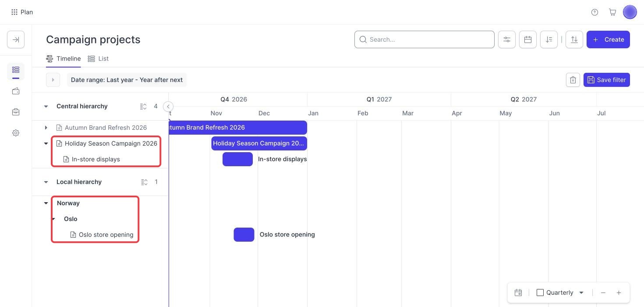644x307 pixels.
Task: Click the Norway tree label
Action: [68, 203]
